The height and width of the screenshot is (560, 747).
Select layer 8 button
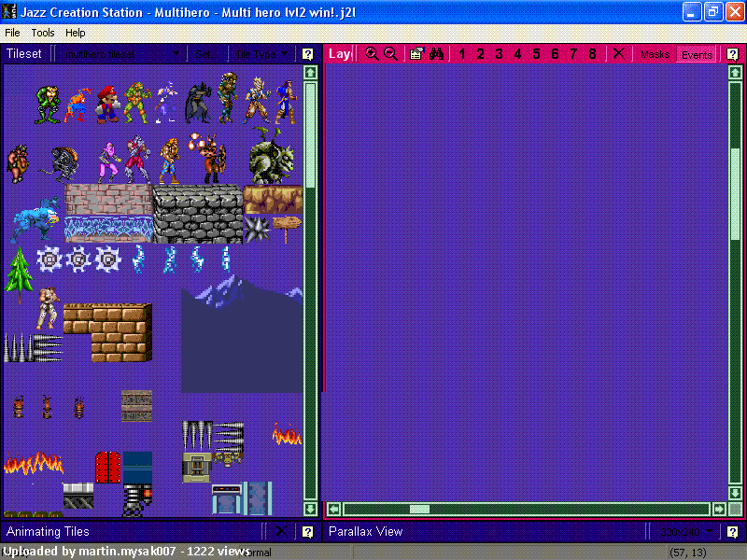tap(592, 54)
